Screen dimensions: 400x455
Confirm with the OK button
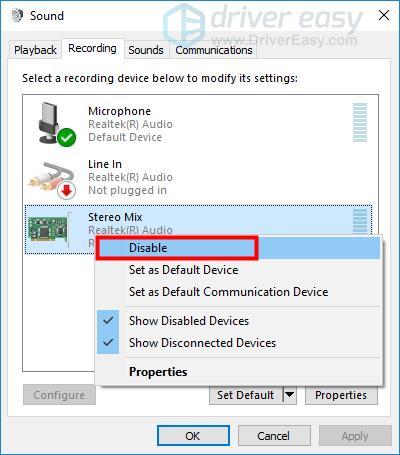pyautogui.click(x=193, y=436)
